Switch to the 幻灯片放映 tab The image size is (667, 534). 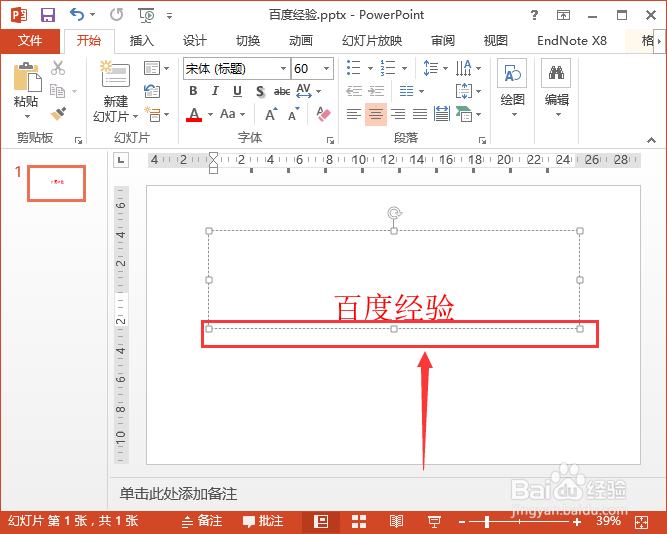[372, 41]
